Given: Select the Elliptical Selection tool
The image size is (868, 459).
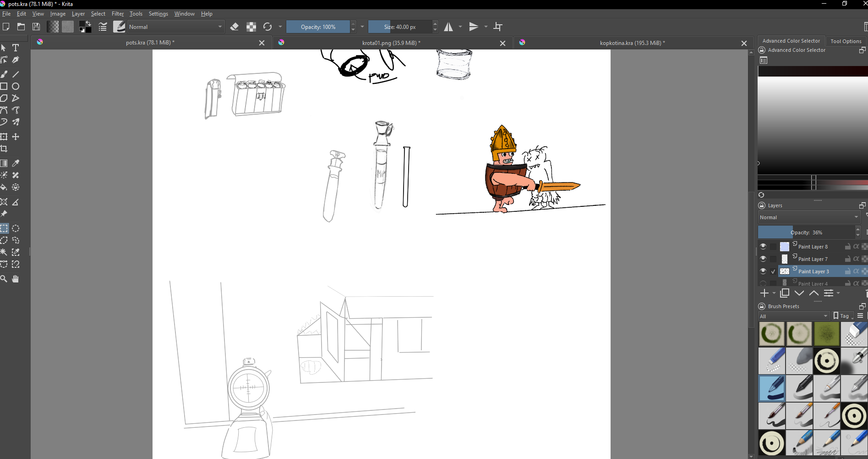Looking at the screenshot, I should coord(16,228).
